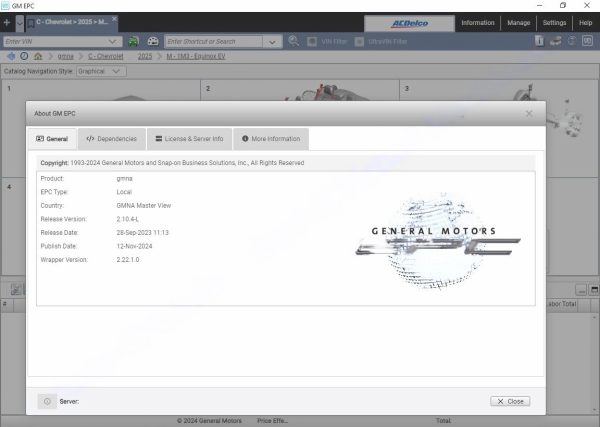This screenshot has width=600, height=427.
Task: Click the Release Date value 28-Sep-2023 11:13
Action: coord(142,233)
